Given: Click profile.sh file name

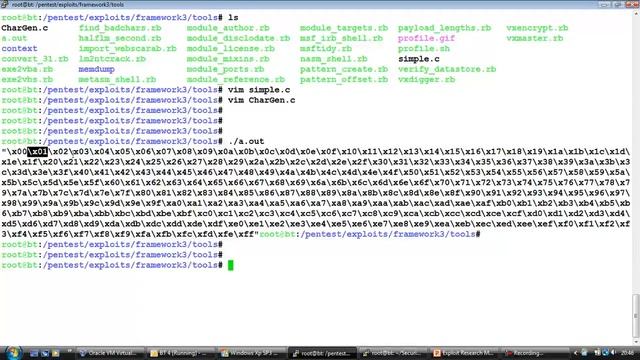Looking at the screenshot, I should [424, 49].
